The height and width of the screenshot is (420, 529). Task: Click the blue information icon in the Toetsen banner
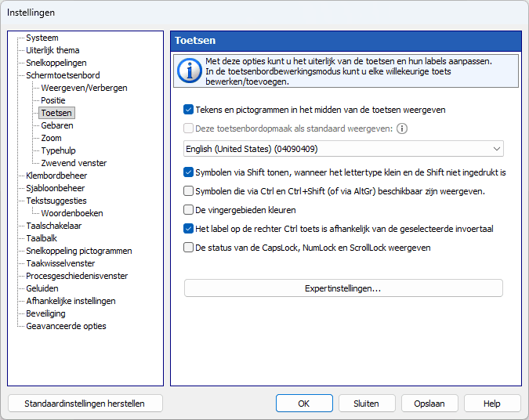(190, 71)
